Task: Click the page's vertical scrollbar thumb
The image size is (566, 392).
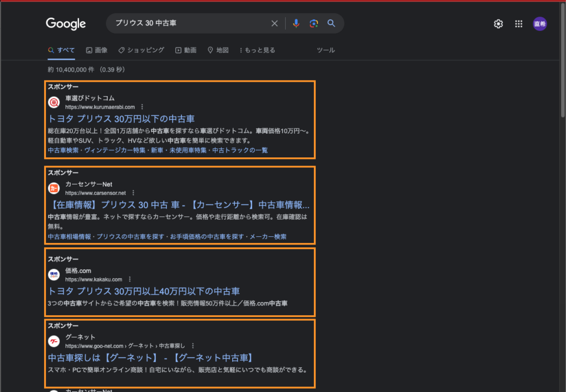Action: pyautogui.click(x=563, y=60)
